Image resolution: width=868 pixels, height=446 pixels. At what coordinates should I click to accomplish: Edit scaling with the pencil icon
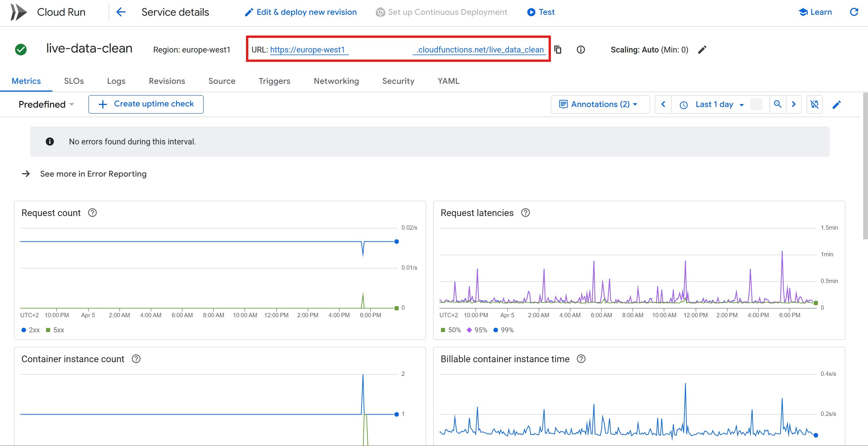coord(702,50)
